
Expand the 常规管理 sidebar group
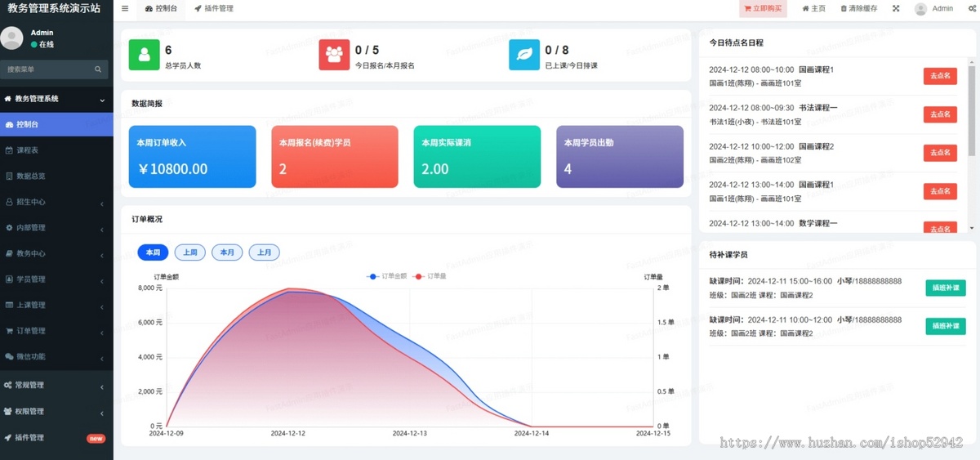coord(56,385)
